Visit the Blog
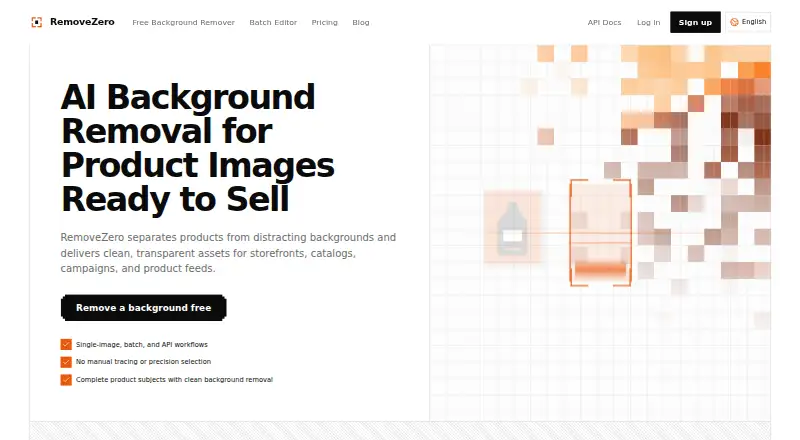800x440 pixels. (x=361, y=22)
